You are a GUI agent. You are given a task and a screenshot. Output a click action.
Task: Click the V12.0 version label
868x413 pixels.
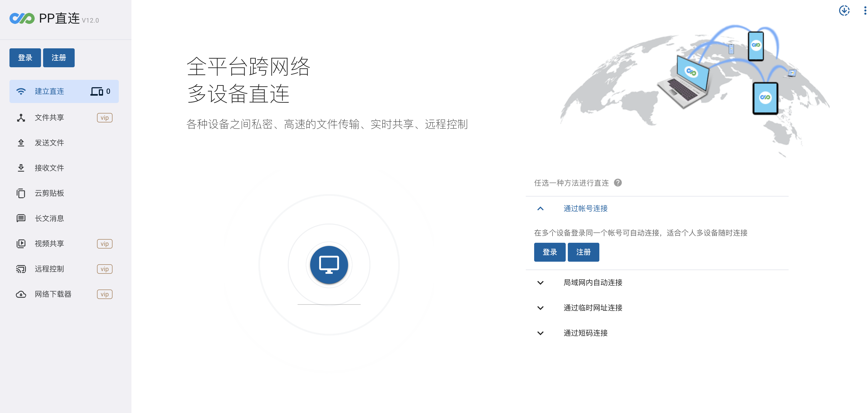tap(90, 20)
